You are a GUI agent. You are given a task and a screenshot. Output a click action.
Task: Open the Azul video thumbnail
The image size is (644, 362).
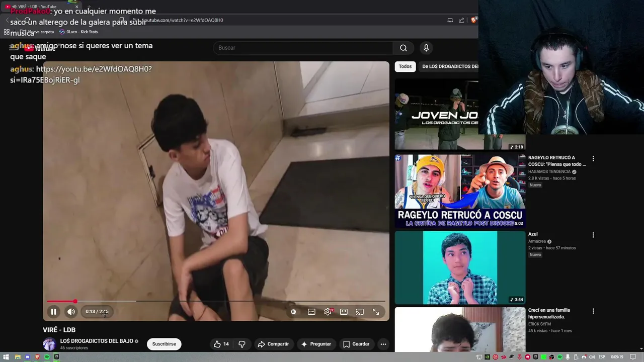[460, 267]
